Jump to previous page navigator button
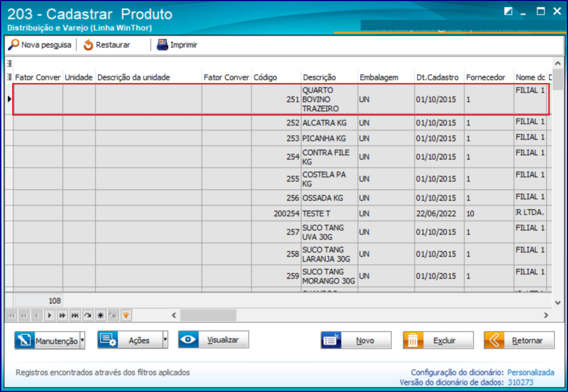 pyautogui.click(x=24, y=316)
